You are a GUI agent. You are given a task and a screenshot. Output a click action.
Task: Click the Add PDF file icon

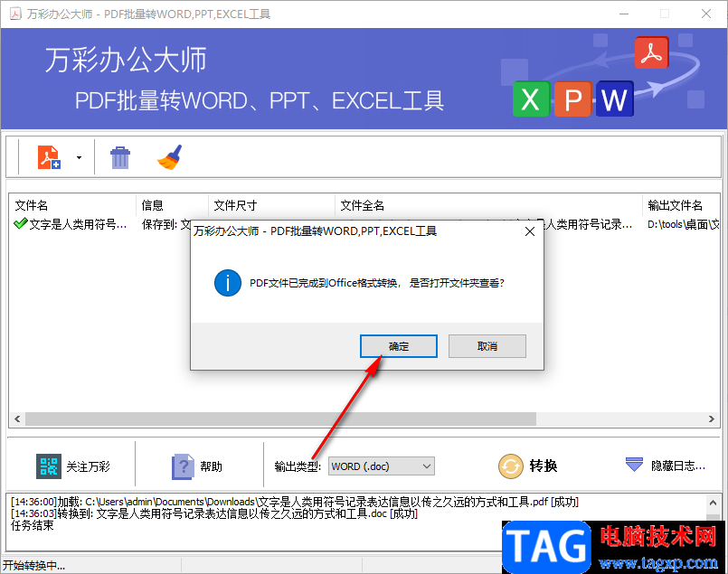click(x=49, y=157)
